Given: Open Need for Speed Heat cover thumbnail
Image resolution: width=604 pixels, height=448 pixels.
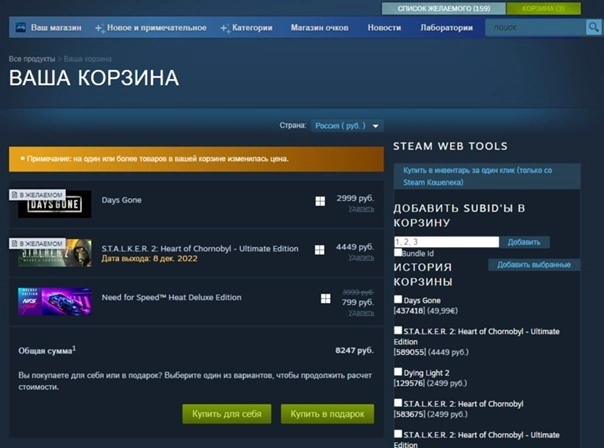Looking at the screenshot, I should 55,302.
